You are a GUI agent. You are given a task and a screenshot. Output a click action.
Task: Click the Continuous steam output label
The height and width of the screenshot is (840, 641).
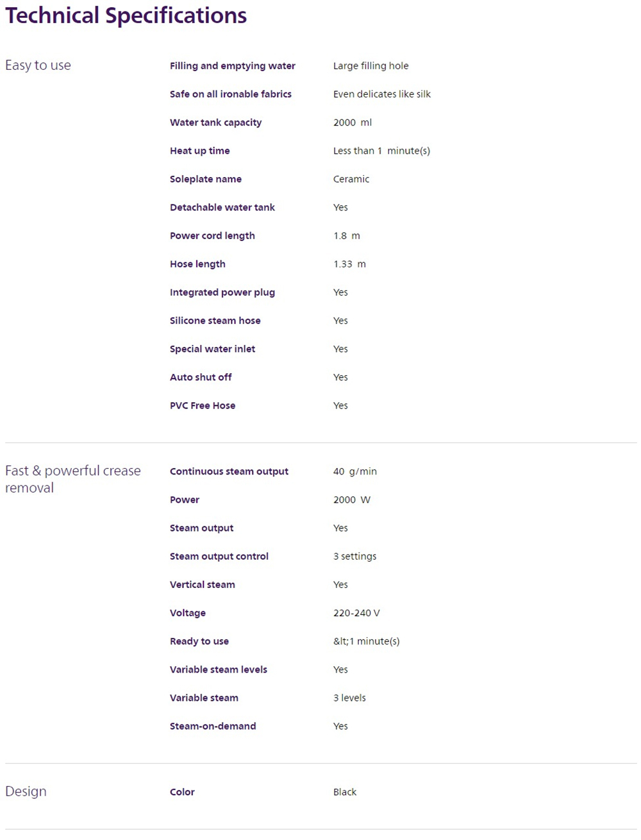229,471
